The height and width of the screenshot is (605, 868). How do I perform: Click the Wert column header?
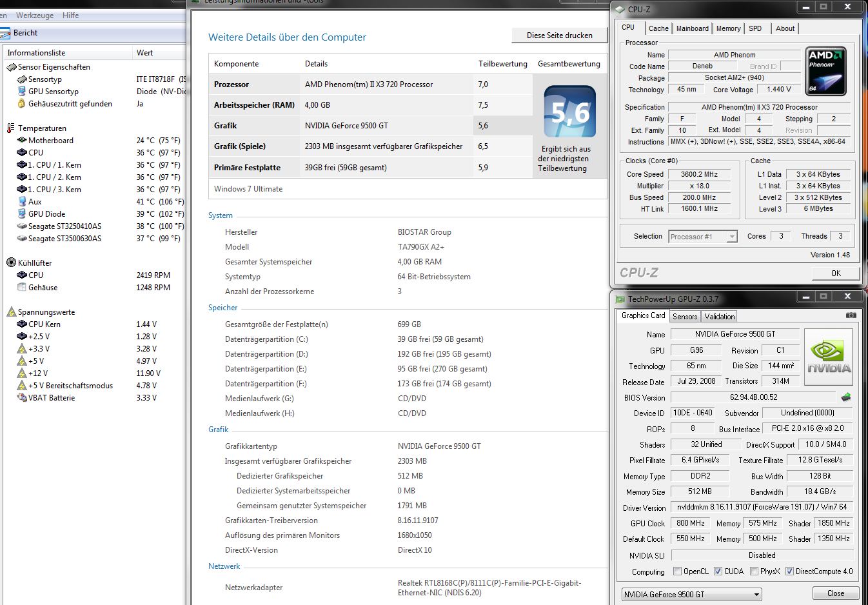pyautogui.click(x=159, y=53)
